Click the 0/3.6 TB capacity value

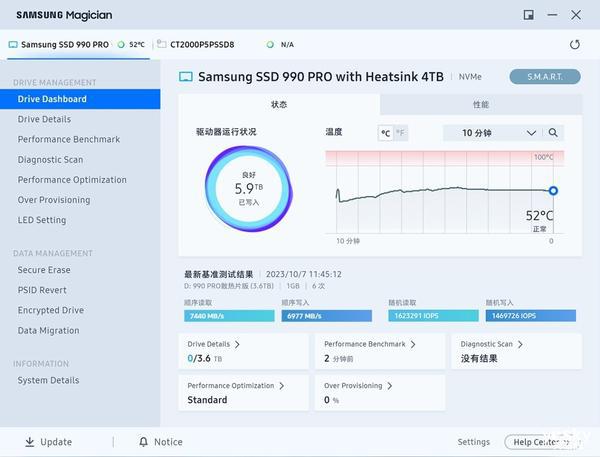204,359
